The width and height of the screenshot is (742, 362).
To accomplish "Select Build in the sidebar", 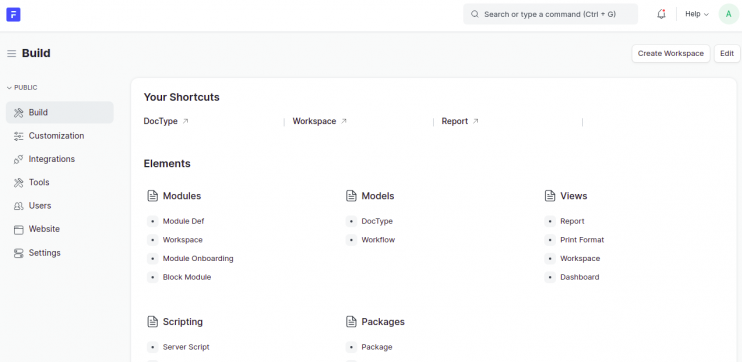I will [x=60, y=113].
